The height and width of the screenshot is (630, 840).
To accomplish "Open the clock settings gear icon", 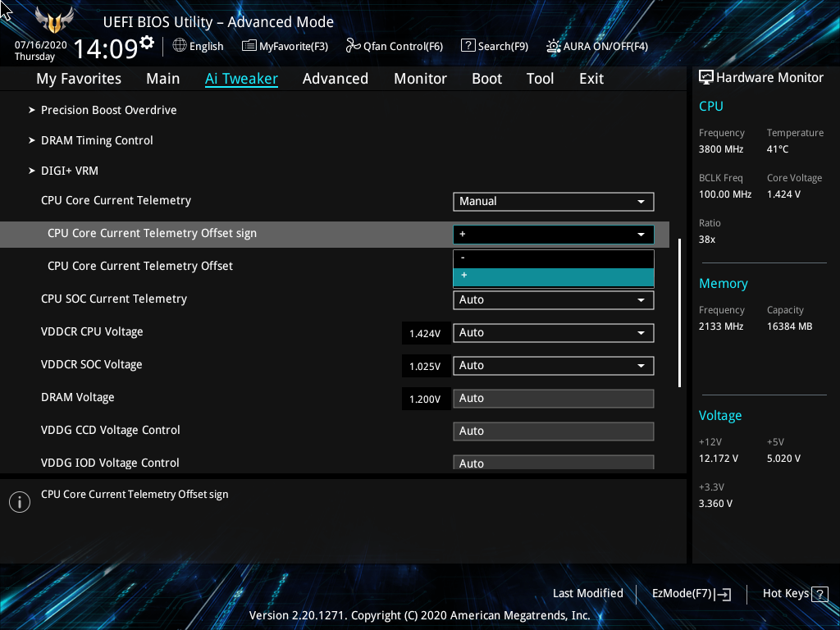I will coord(147,42).
